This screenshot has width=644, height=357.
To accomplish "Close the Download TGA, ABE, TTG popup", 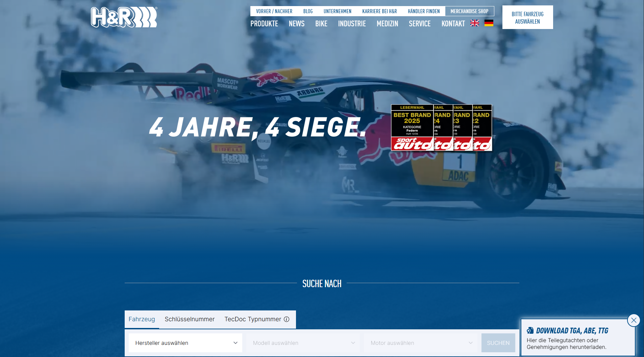I will [633, 321].
